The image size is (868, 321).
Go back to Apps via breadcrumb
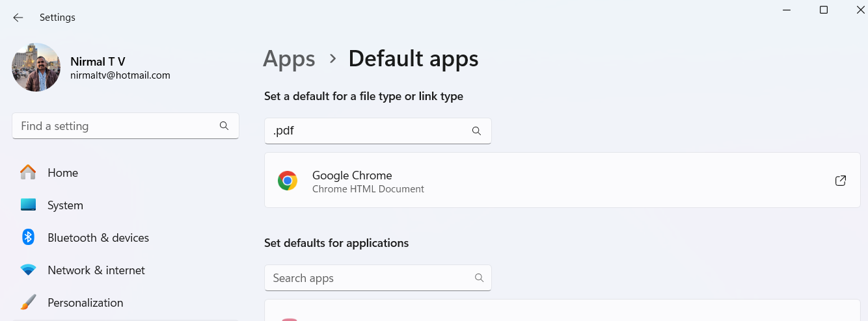289,59
